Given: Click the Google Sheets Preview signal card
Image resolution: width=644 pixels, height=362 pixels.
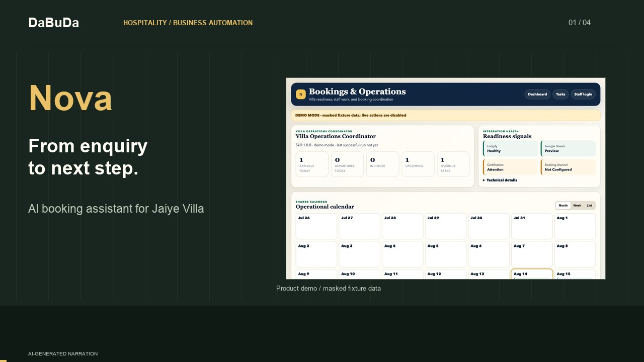Looking at the screenshot, I should click(568, 149).
